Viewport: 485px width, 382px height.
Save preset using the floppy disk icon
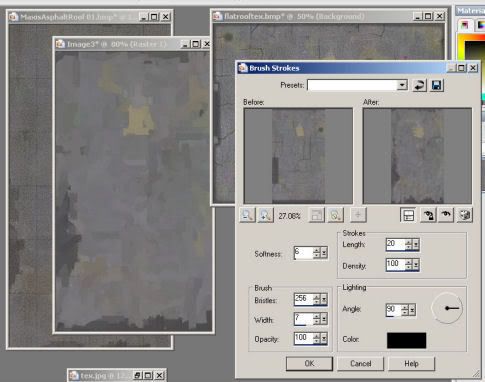437,85
